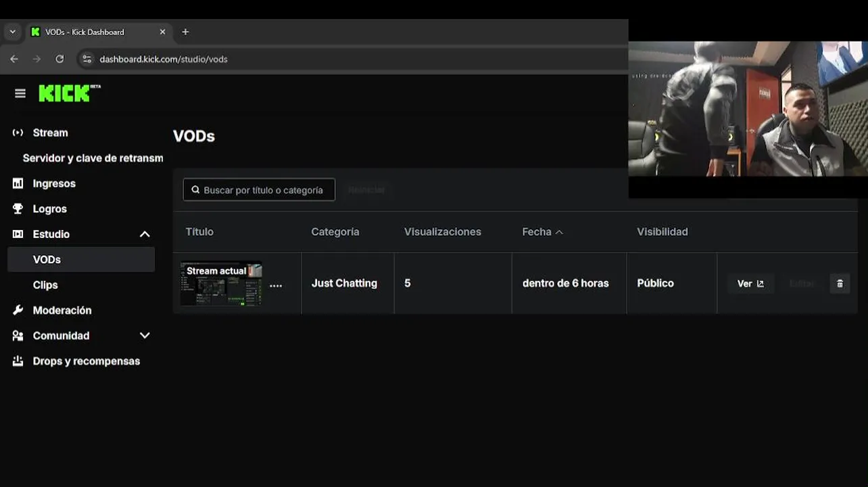
Task: Open the Logros page
Action: [x=50, y=209]
